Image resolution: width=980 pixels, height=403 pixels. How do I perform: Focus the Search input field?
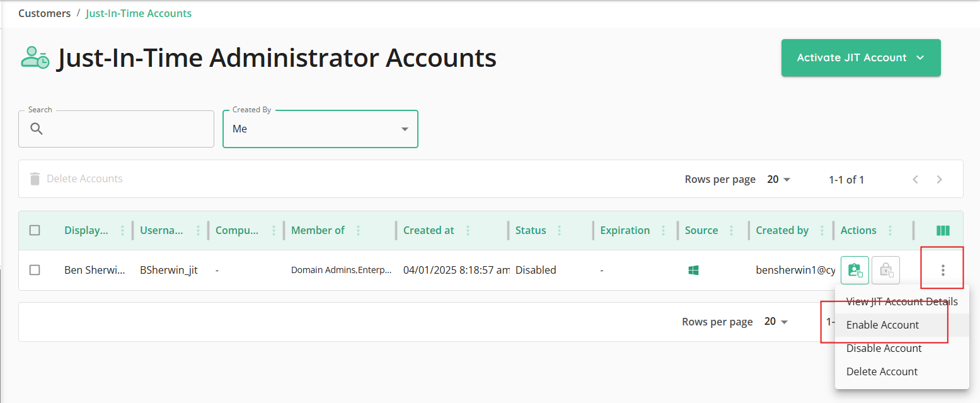(x=116, y=129)
